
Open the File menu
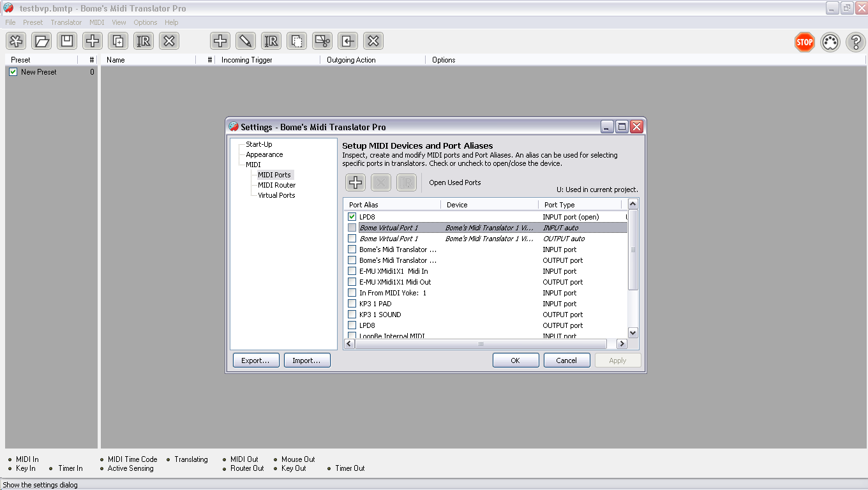pyautogui.click(x=10, y=22)
